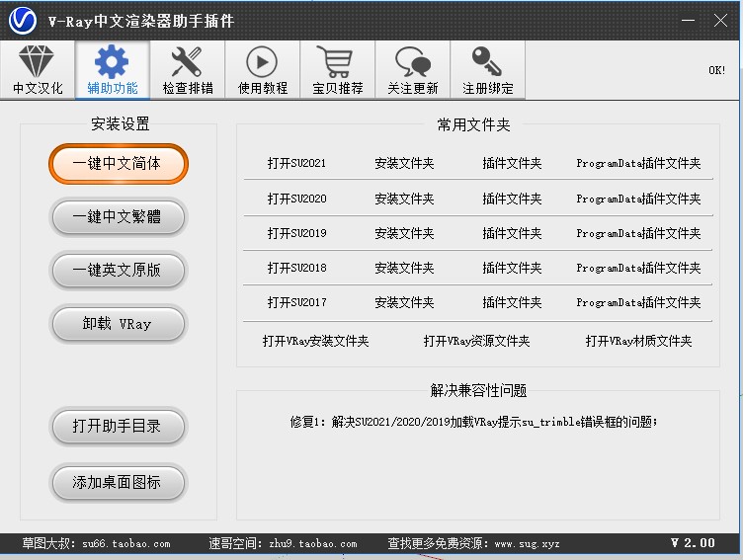
Task: Open the 宝贝推荐 shopping cart tab
Action: (337, 70)
